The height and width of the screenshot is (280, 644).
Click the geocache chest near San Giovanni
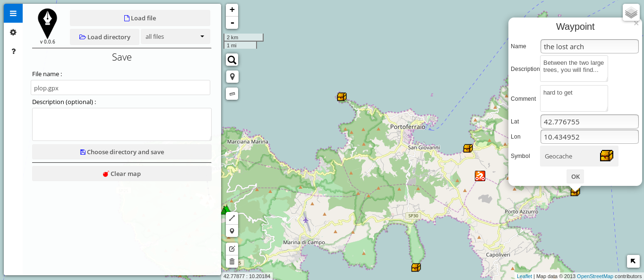(468, 149)
